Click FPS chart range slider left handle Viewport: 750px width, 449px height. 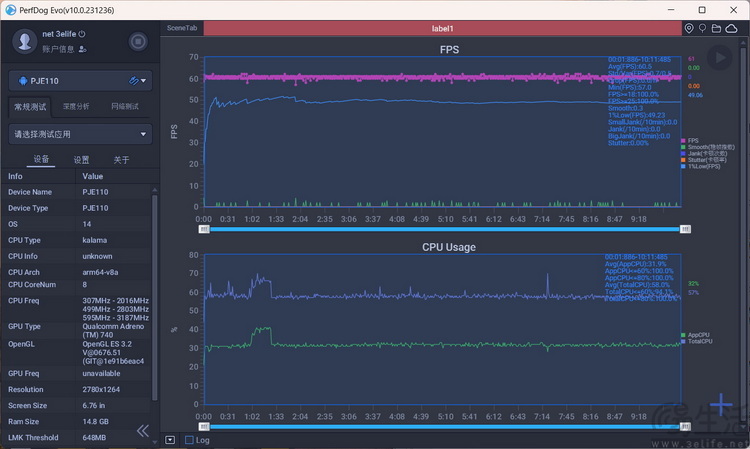(x=204, y=230)
